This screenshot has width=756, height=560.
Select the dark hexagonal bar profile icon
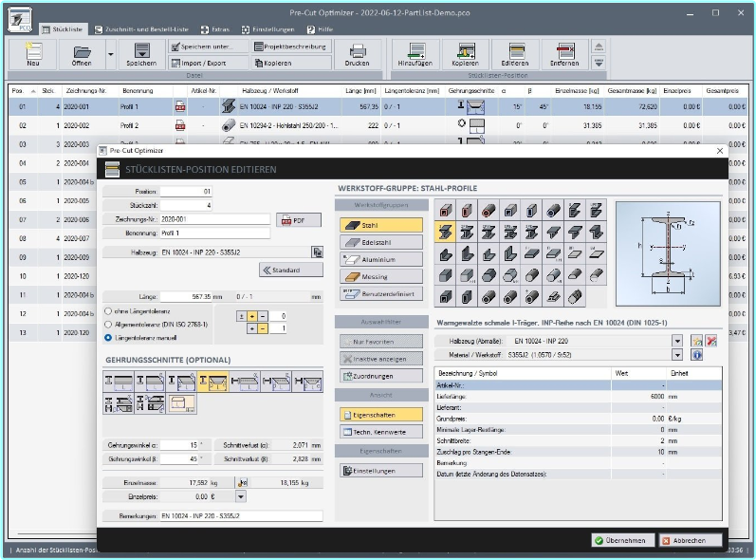[x=488, y=275]
